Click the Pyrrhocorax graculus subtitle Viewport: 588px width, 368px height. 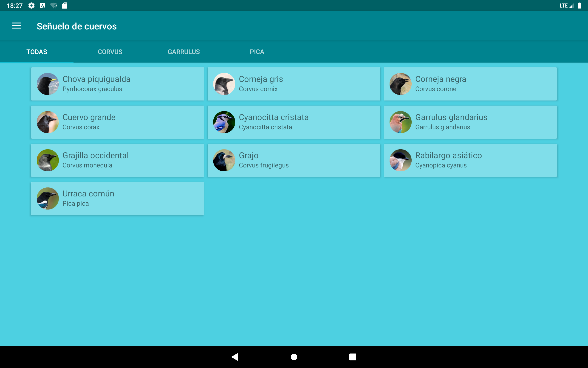(x=92, y=89)
